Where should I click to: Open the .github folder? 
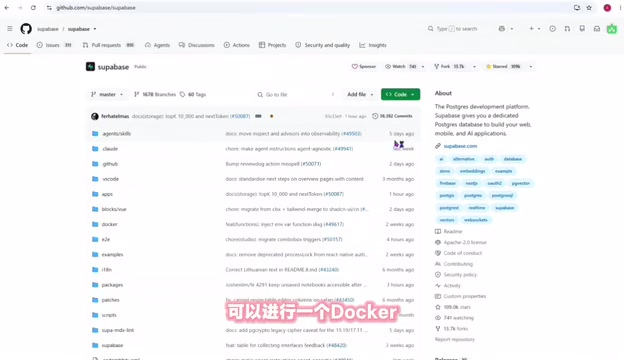tap(110, 164)
